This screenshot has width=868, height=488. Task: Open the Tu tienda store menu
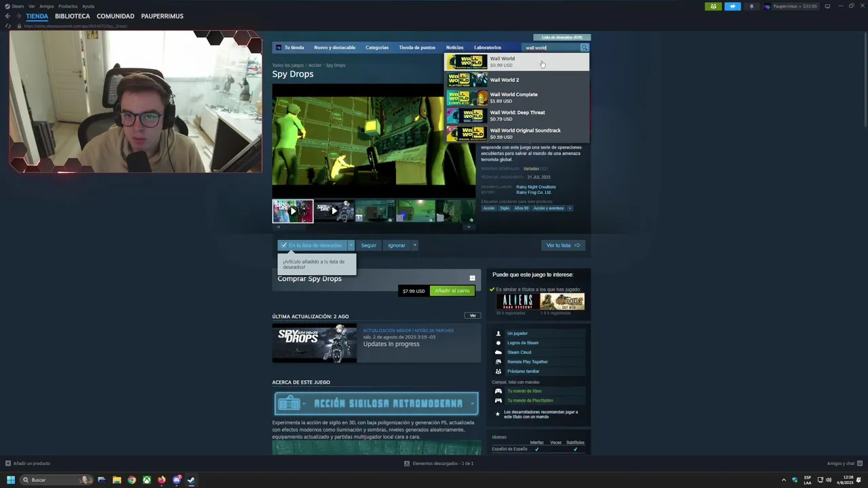point(294,47)
